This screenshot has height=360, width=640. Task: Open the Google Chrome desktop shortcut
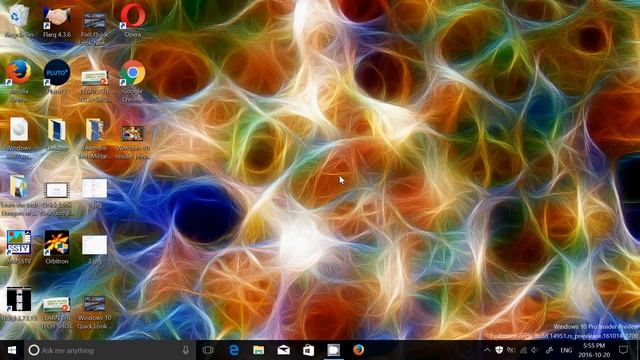[x=133, y=80]
